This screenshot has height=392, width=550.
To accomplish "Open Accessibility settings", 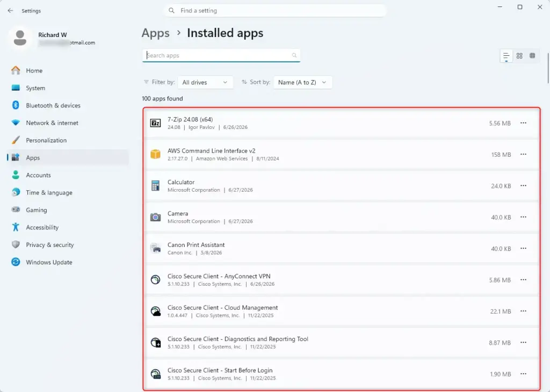I will click(68, 227).
